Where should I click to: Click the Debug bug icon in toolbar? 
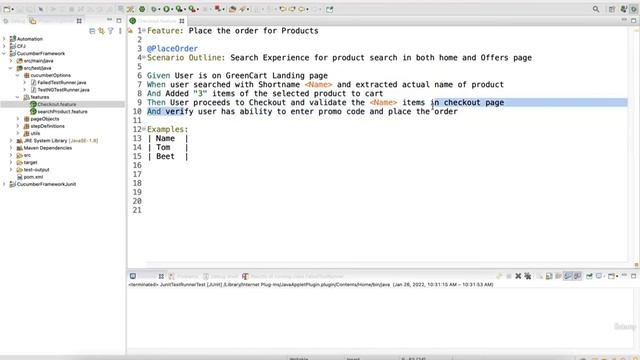coord(154,9)
